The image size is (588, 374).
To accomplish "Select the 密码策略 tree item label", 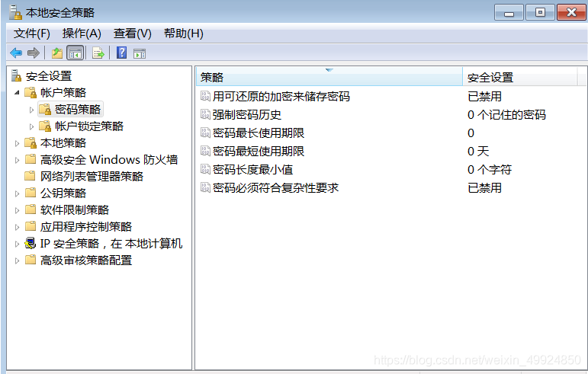I will [78, 110].
